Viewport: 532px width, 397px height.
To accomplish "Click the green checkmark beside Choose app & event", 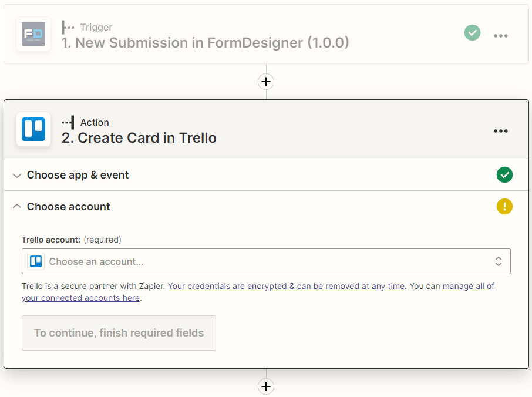I will [x=504, y=174].
